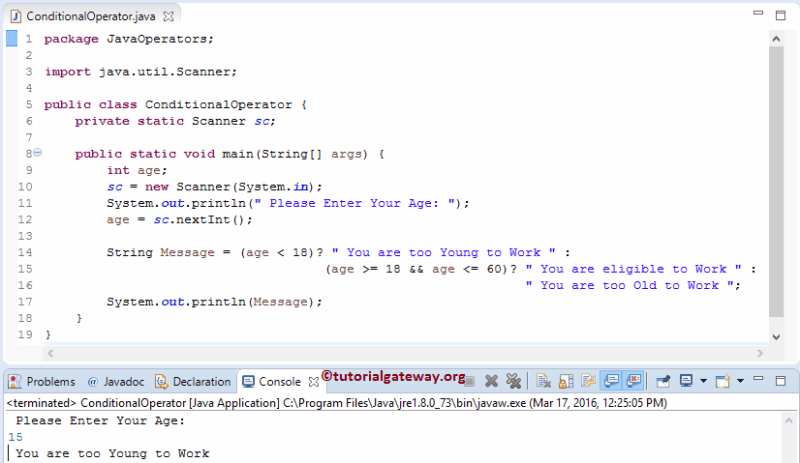Click input value '15' in console

point(16,437)
